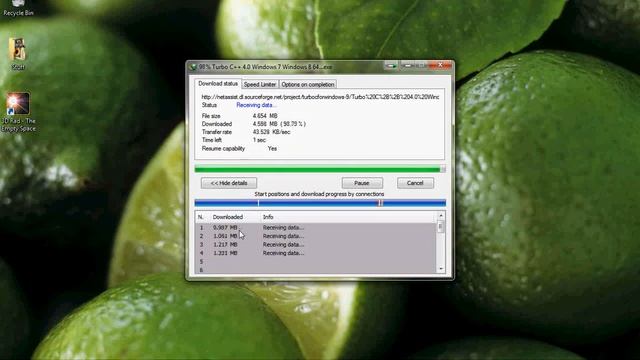Open the Speed Limiter tab
Viewport: 640px width, 360px height.
pyautogui.click(x=260, y=84)
